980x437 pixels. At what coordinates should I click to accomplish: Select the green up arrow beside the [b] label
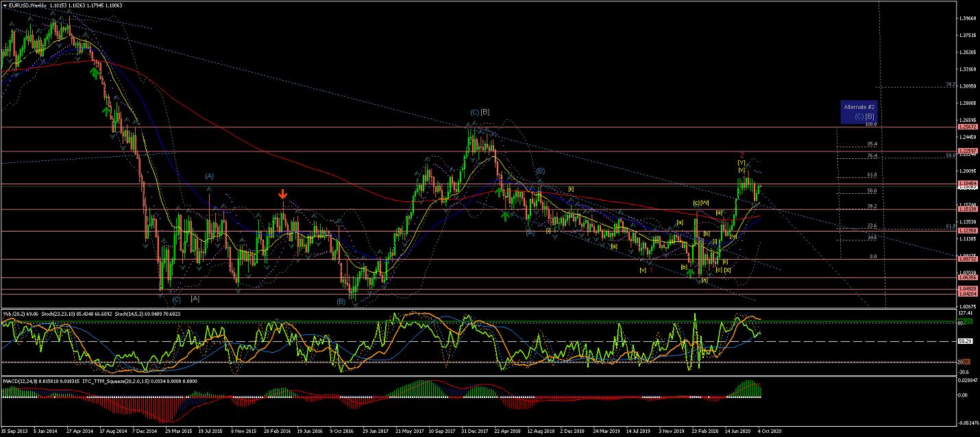click(x=691, y=273)
